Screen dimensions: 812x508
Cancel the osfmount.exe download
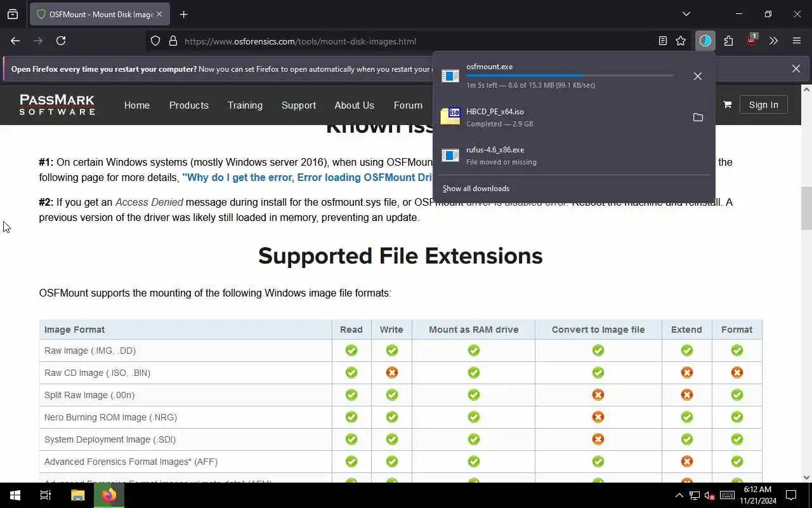pyautogui.click(x=698, y=76)
